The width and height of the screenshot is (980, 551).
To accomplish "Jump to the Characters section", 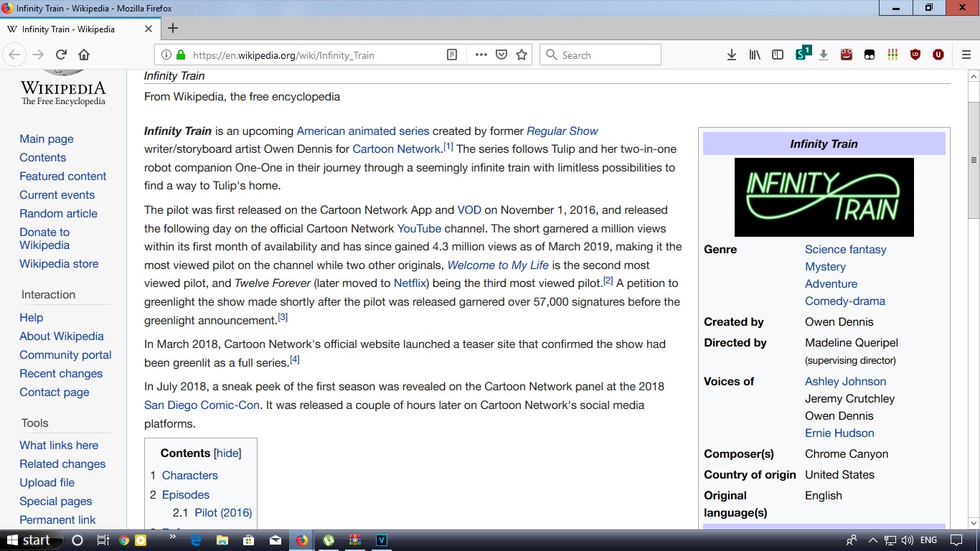I will pyautogui.click(x=189, y=476).
